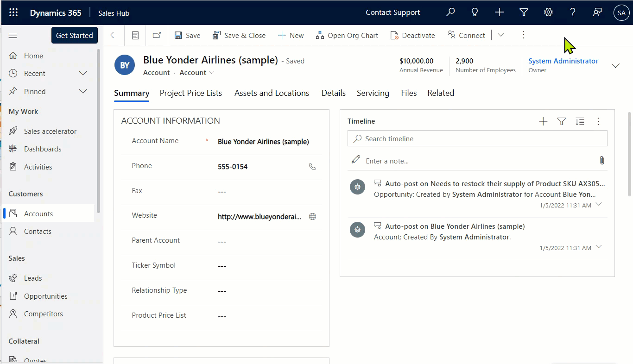Open Org Chart

(347, 35)
